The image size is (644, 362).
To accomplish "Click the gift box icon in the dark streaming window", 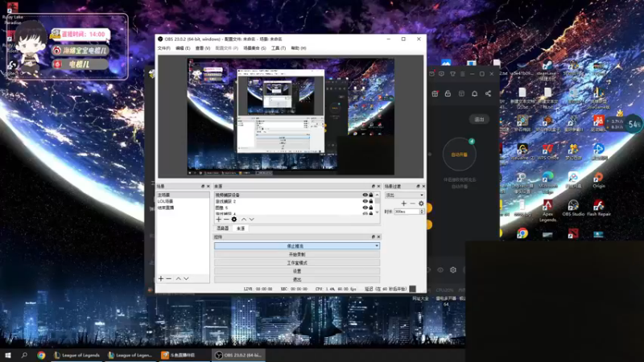I will 435,93.
